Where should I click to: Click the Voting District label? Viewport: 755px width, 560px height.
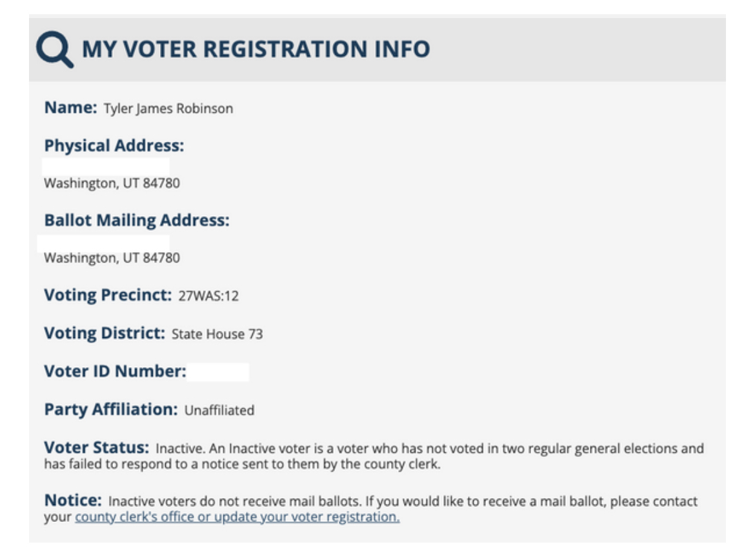(105, 334)
